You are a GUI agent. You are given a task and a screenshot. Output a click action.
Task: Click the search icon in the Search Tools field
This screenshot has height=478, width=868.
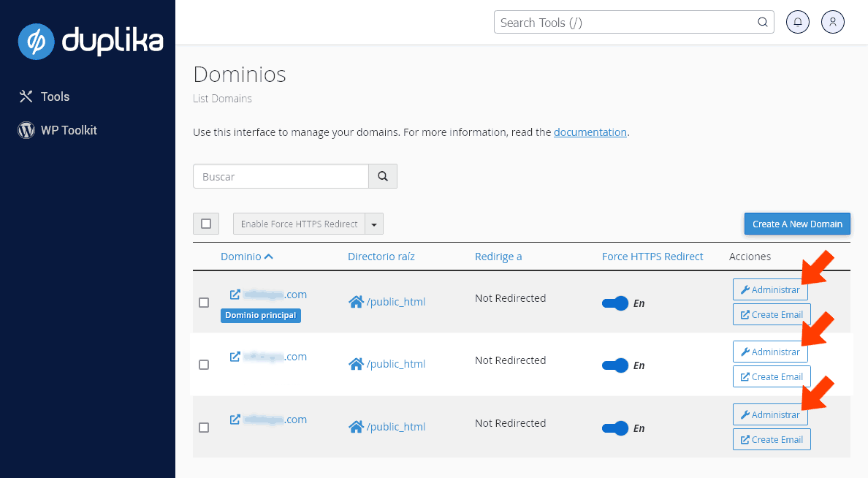pos(762,22)
